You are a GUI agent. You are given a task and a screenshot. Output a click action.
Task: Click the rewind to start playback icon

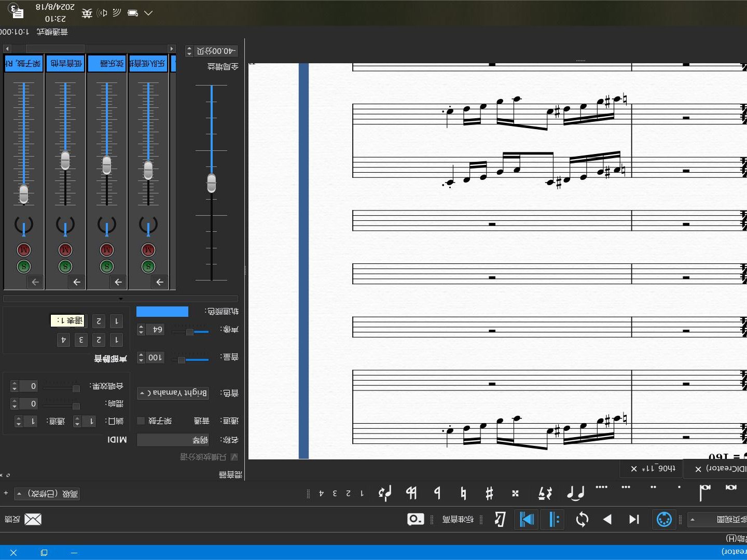[x=634, y=519]
